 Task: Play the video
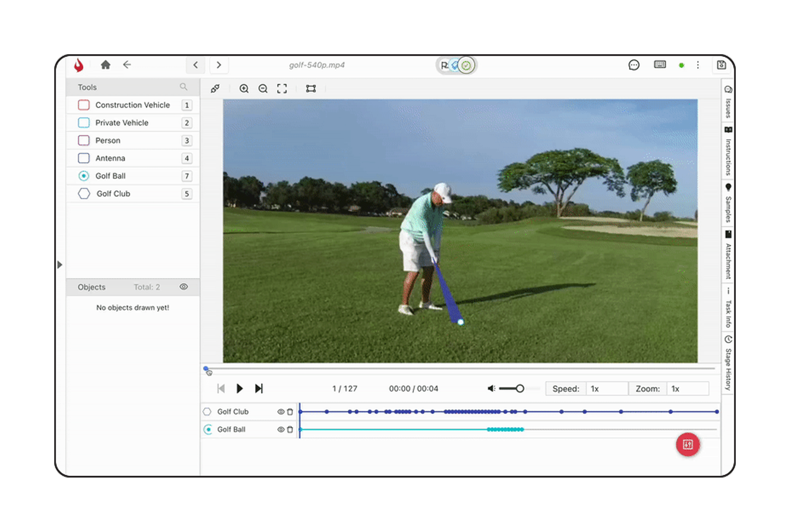(239, 388)
